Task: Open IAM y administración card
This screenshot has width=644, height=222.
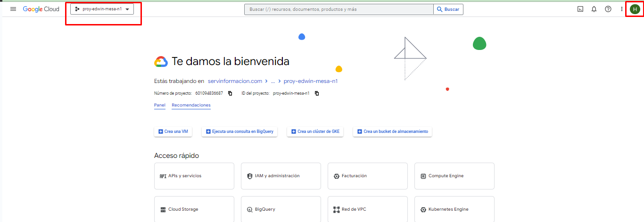Action: click(x=281, y=176)
